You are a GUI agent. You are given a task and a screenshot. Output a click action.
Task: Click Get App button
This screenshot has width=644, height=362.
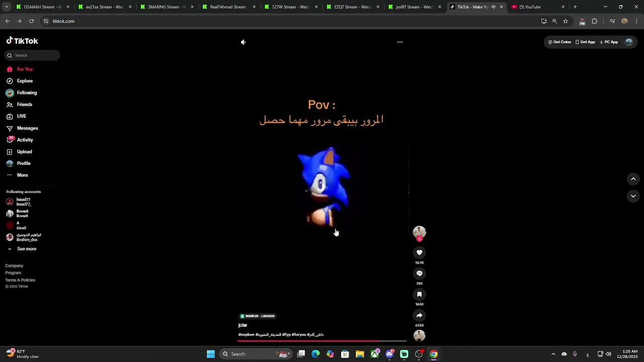coord(585,42)
